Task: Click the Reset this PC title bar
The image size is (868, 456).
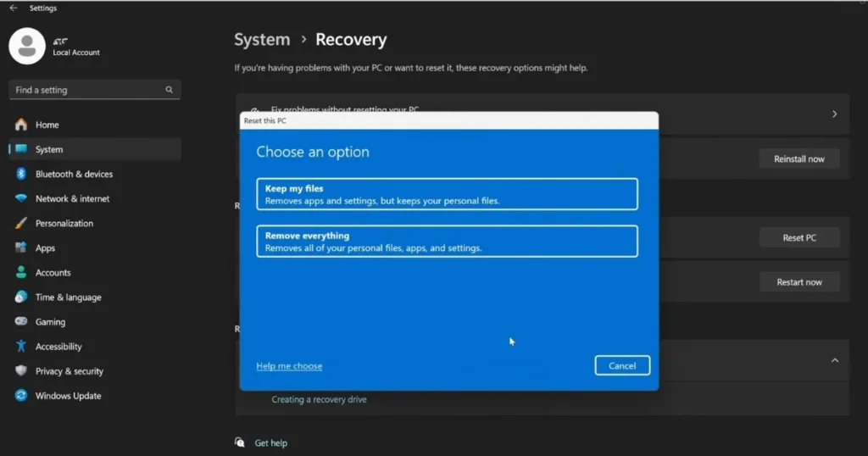Action: pyautogui.click(x=449, y=120)
